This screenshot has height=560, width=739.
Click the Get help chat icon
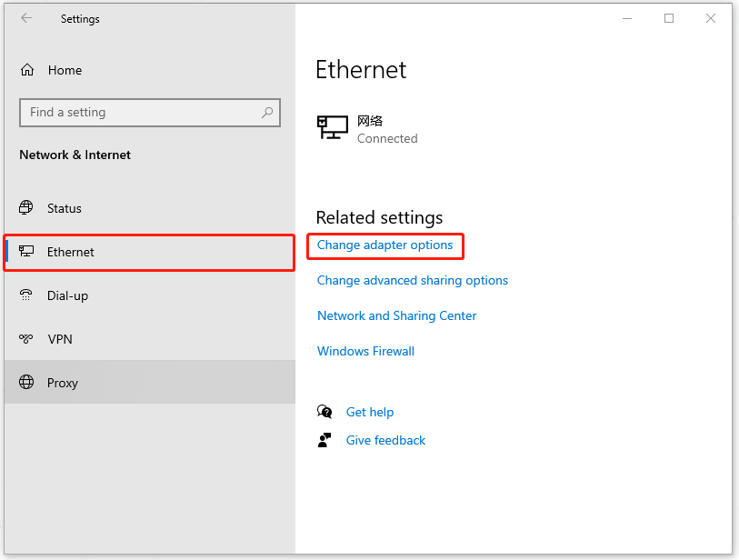tap(325, 412)
